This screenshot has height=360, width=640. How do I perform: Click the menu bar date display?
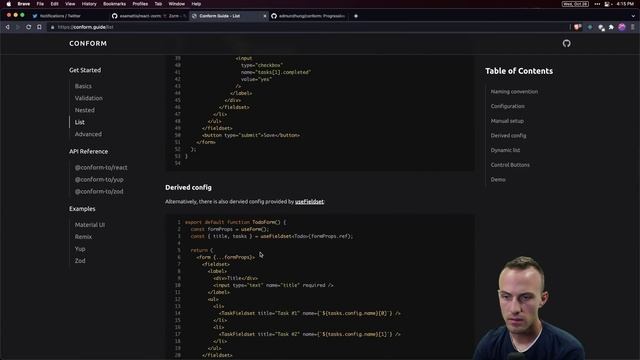575,4
